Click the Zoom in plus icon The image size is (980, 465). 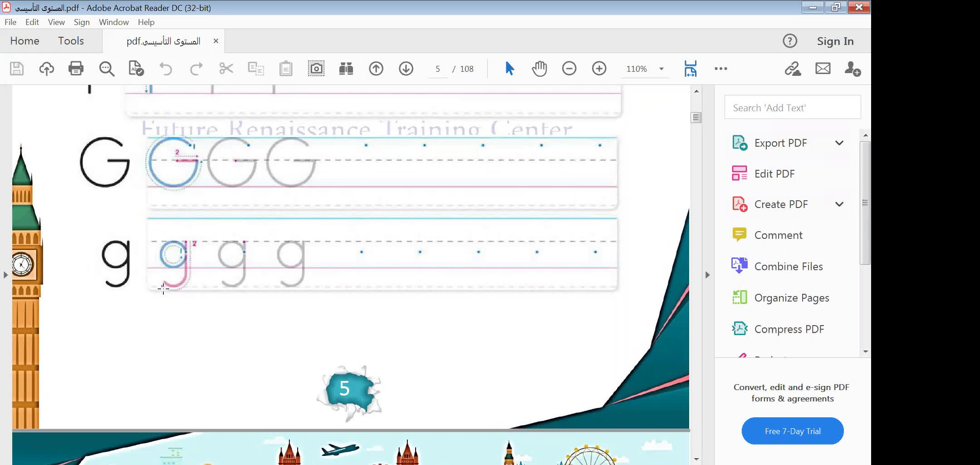599,69
